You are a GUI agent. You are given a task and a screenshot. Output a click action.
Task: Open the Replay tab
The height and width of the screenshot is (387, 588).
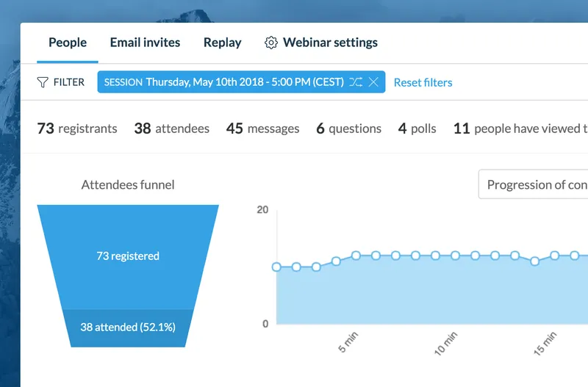coord(223,43)
